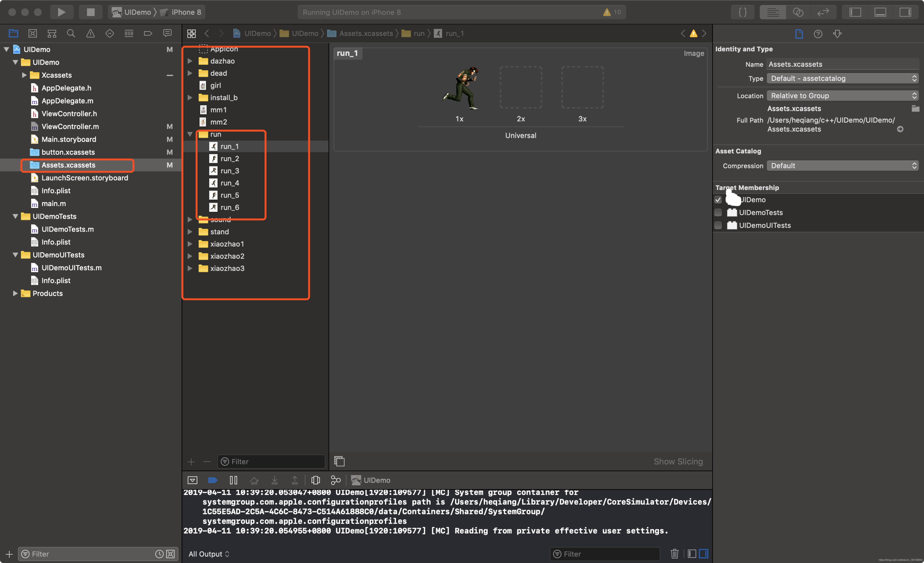This screenshot has height=563, width=924.
Task: Open the Compression dropdown set to Default
Action: pos(843,165)
